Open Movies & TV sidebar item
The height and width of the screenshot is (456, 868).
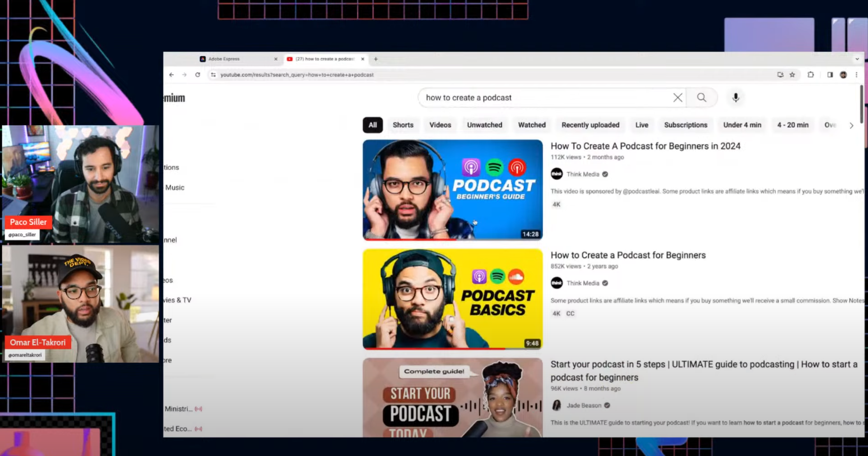click(x=177, y=300)
